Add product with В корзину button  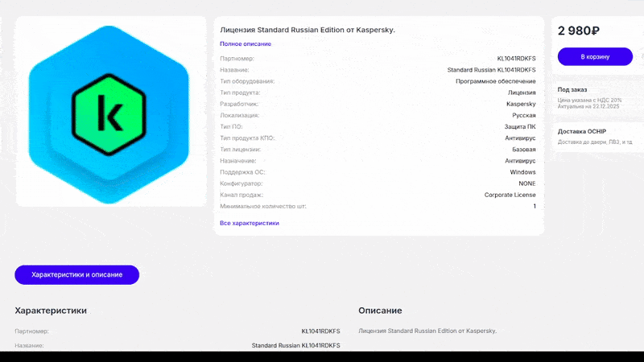(x=595, y=56)
